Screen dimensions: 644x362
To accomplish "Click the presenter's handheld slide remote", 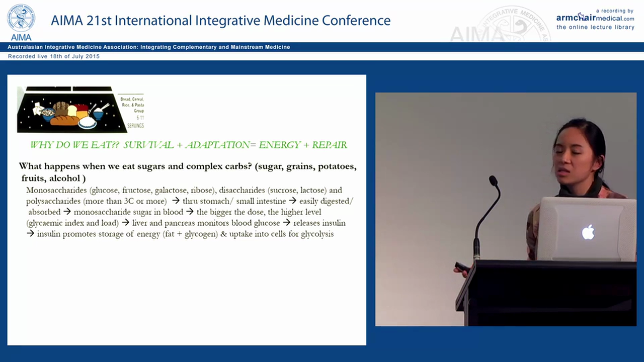I will [460, 266].
